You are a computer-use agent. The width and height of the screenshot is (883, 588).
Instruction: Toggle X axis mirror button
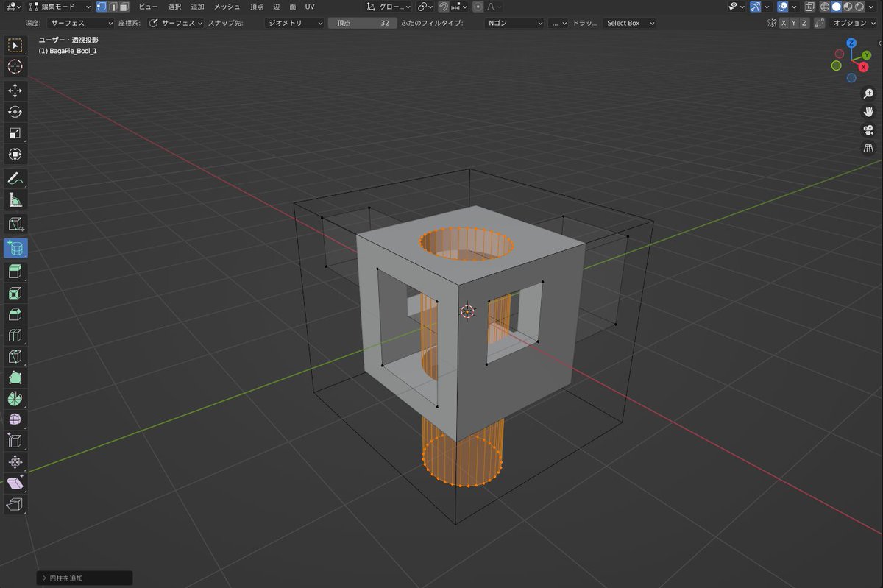(x=784, y=23)
